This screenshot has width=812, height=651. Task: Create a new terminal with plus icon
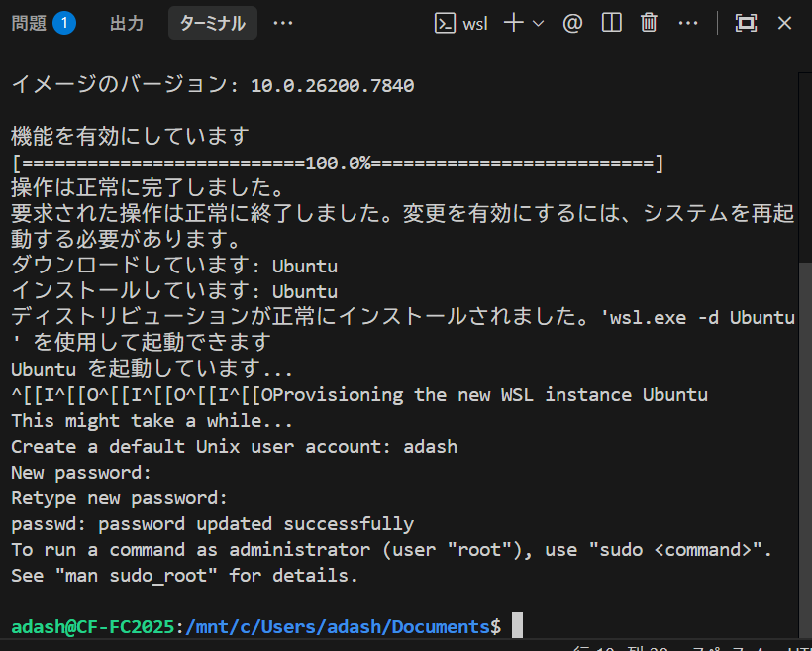coord(513,23)
